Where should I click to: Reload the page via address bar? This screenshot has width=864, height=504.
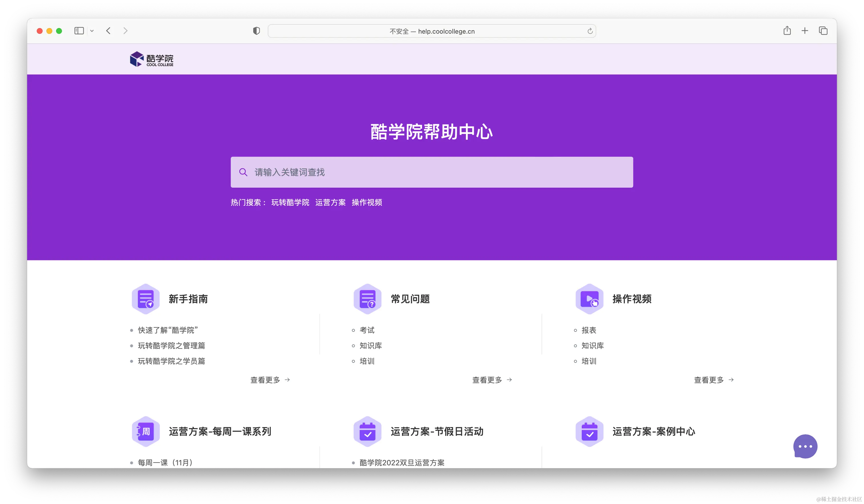pyautogui.click(x=590, y=31)
